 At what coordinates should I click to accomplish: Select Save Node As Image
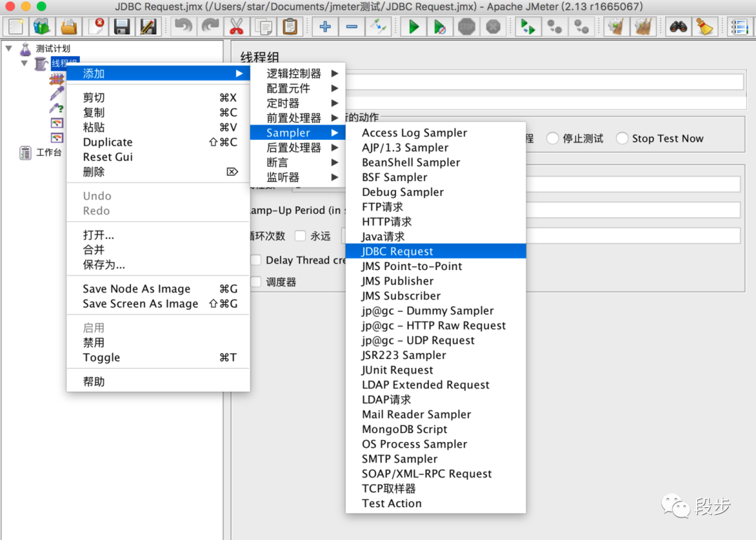point(158,289)
